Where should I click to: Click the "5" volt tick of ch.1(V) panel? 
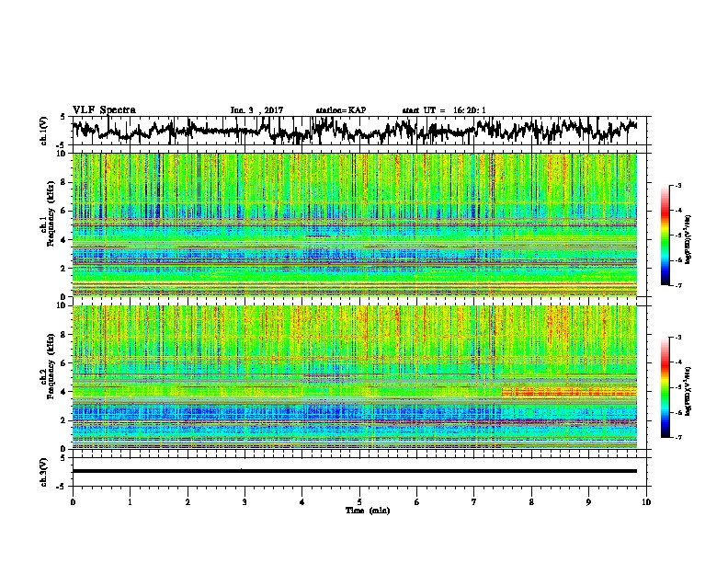click(63, 117)
